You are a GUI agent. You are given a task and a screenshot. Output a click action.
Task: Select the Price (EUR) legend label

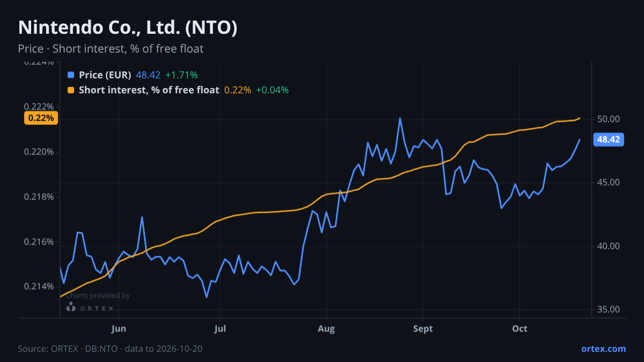coord(105,75)
